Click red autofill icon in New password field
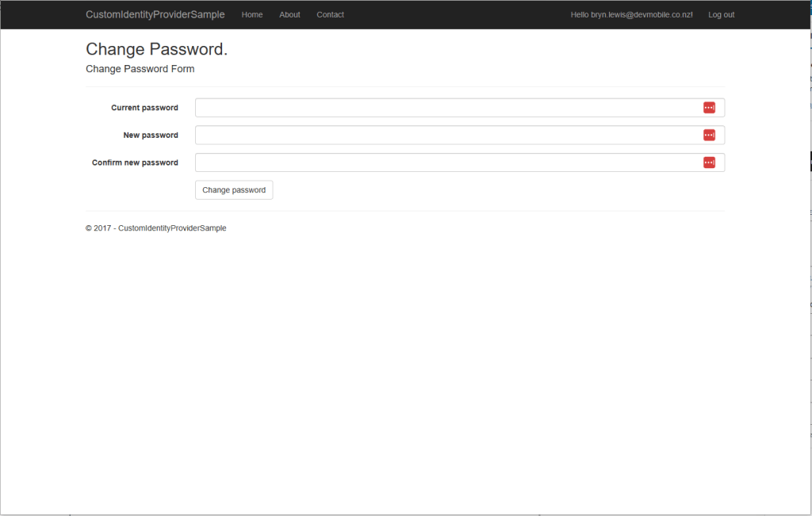812x516 pixels. coord(709,135)
